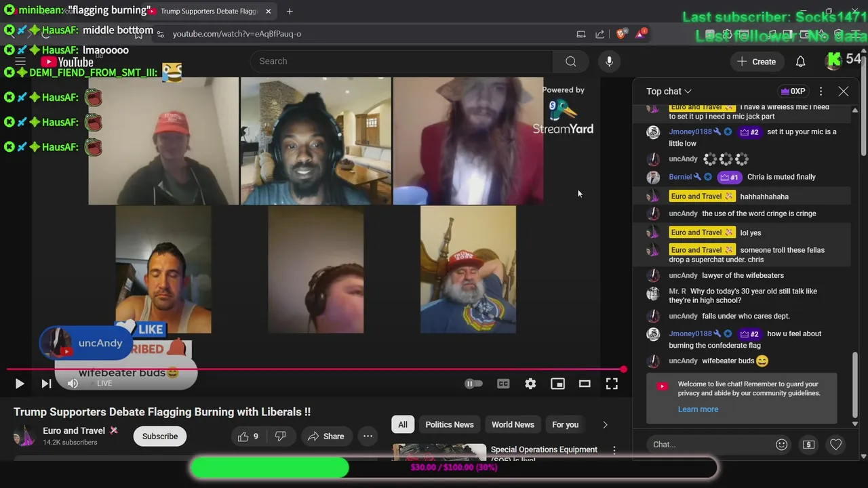Skip to next video

pos(46,384)
